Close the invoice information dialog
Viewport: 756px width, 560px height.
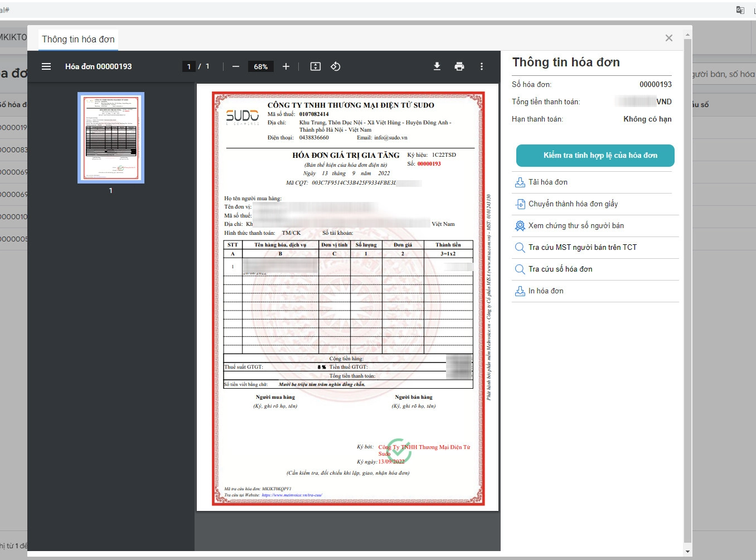[x=669, y=38]
